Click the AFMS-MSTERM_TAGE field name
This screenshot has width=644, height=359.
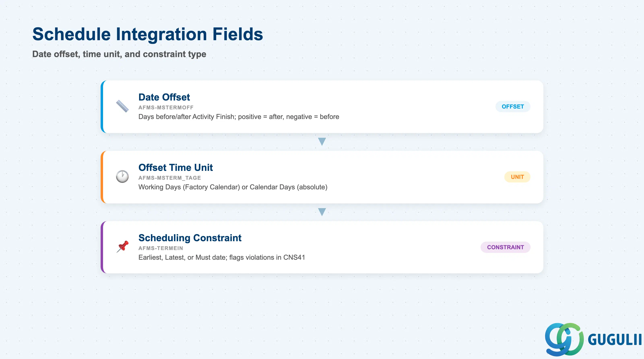click(x=170, y=178)
